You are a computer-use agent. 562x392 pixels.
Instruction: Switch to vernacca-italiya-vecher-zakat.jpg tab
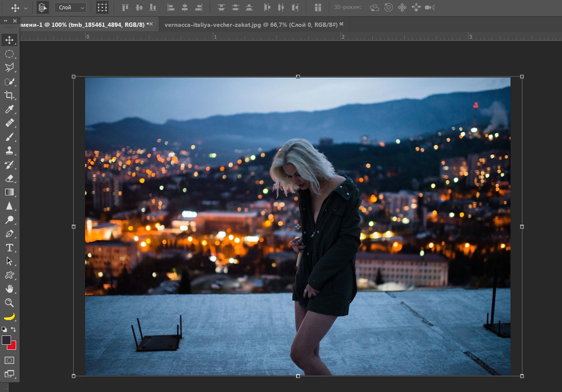click(x=251, y=24)
